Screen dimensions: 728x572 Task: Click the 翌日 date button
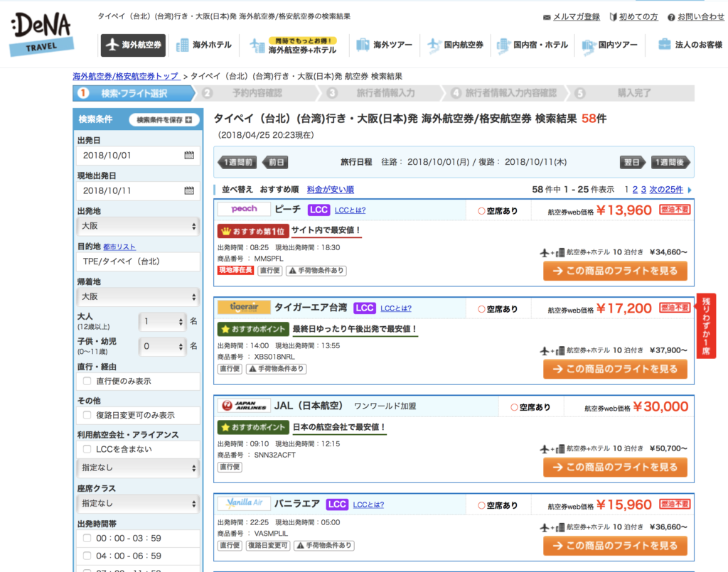point(632,163)
